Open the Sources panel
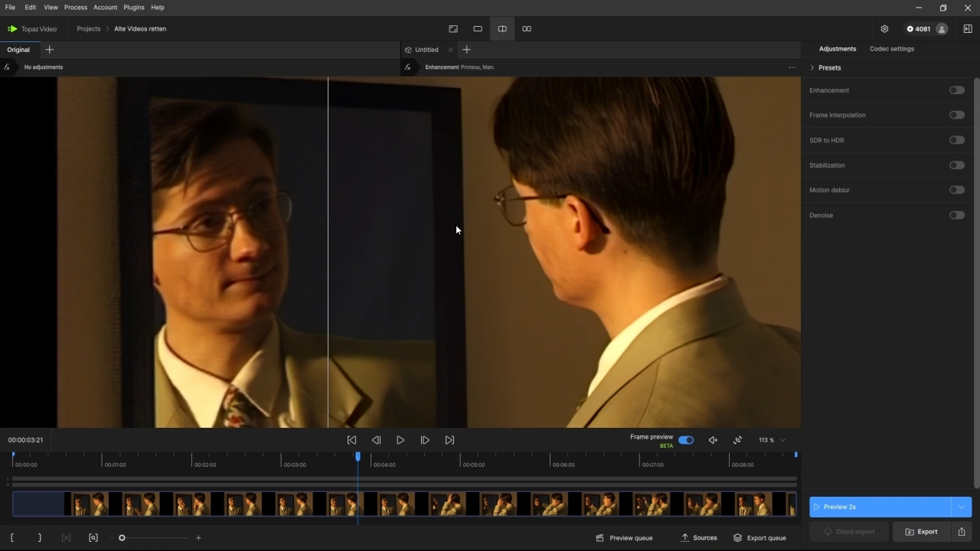Viewport: 980px width, 551px height. (699, 538)
